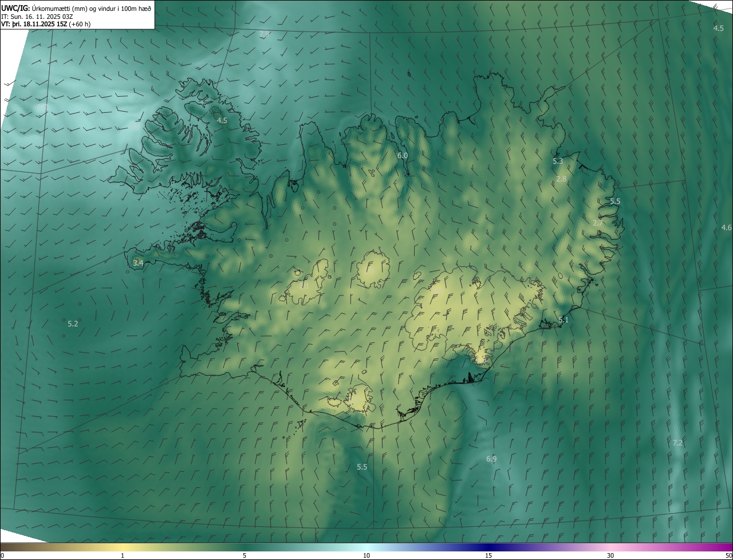
Task: Pick the light cyan colorbar segment above 10
Action: pos(366,547)
